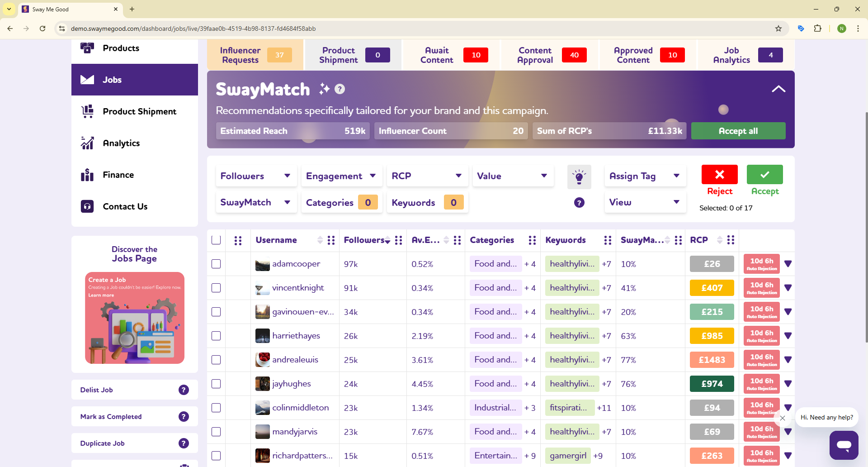This screenshot has width=868, height=467.
Task: Expand the View dropdown
Action: click(645, 202)
